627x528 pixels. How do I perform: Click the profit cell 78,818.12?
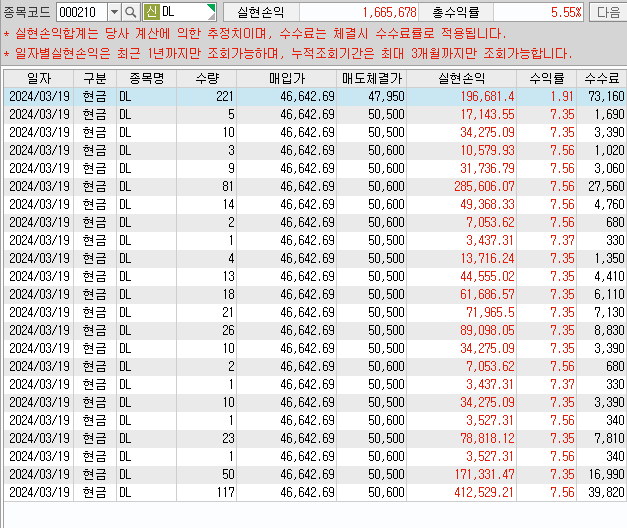[461, 438]
